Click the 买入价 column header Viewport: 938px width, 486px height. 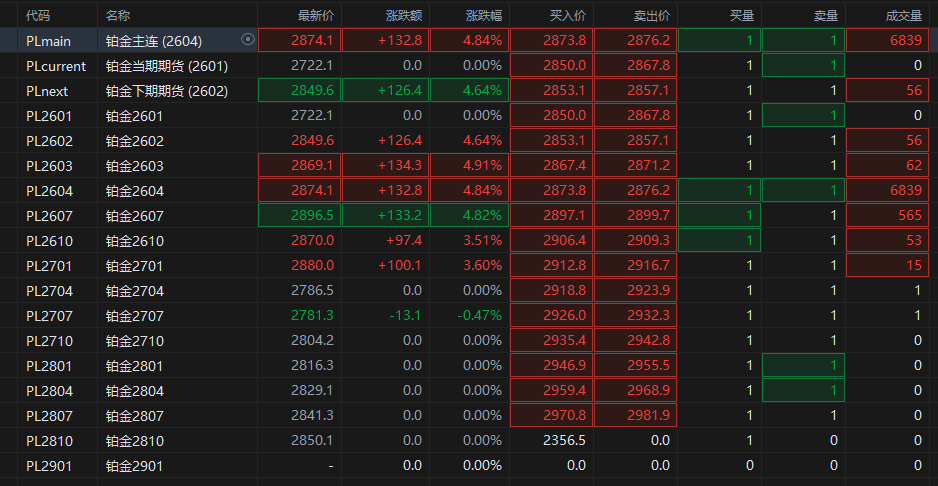(x=567, y=15)
